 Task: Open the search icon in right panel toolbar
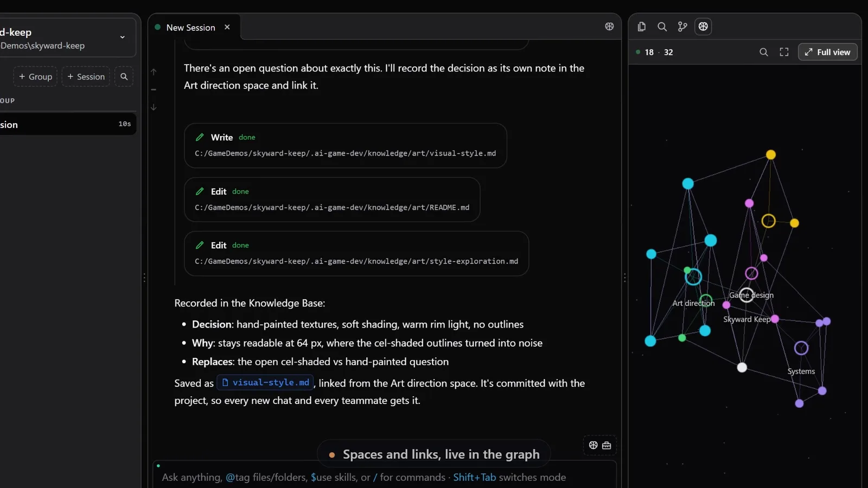point(662,27)
